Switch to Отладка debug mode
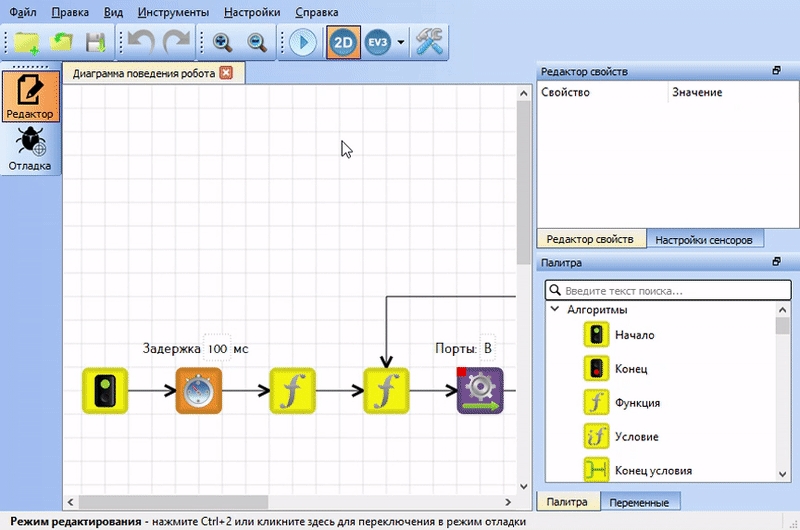Screen dimensions: 800x530 [30, 149]
